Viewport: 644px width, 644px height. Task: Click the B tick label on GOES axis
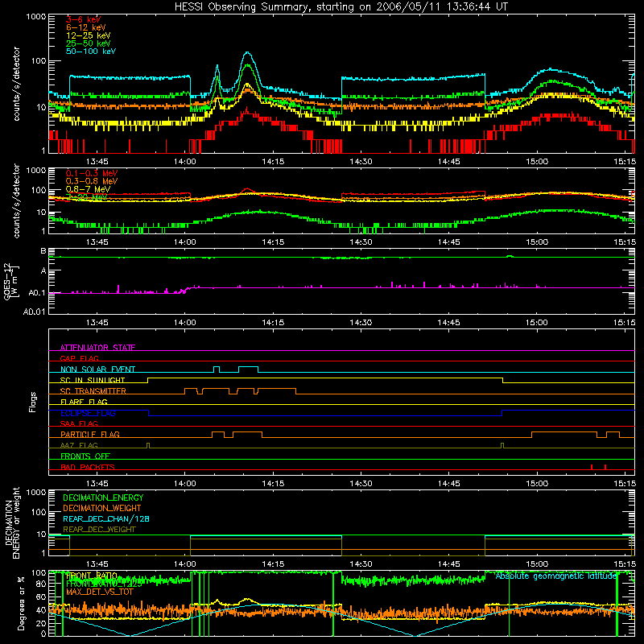point(43,251)
